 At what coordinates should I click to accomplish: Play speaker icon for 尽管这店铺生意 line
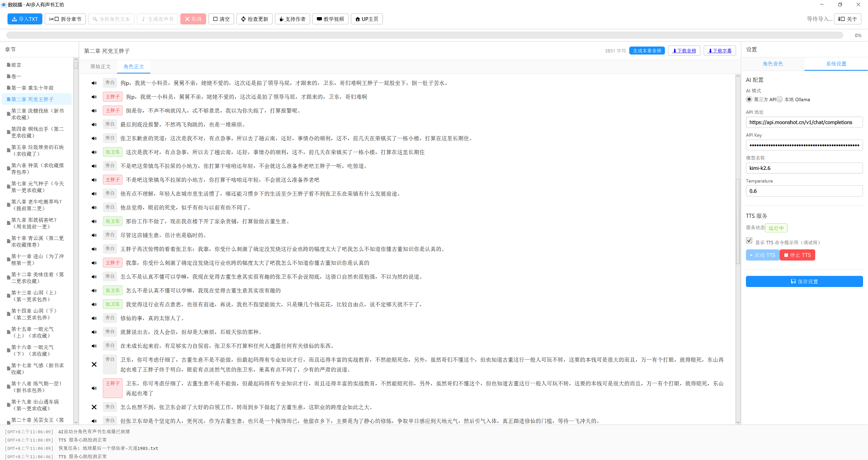[94, 235]
